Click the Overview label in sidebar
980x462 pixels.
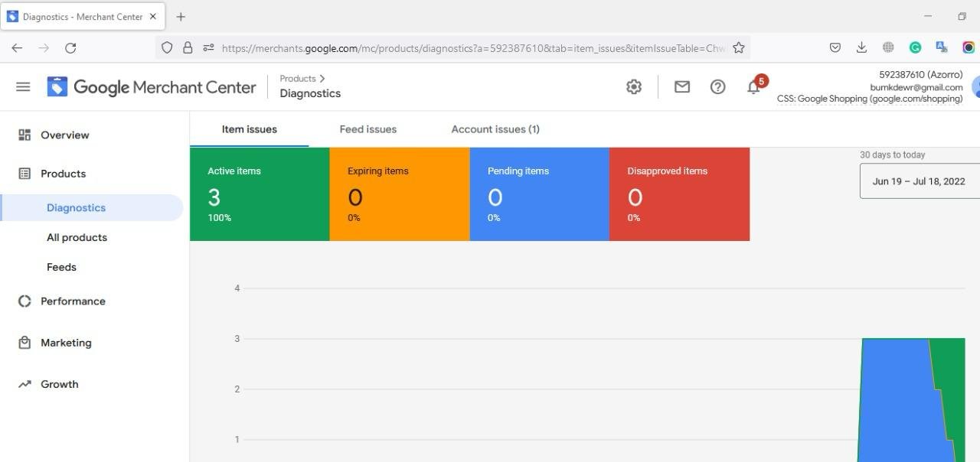click(x=65, y=135)
